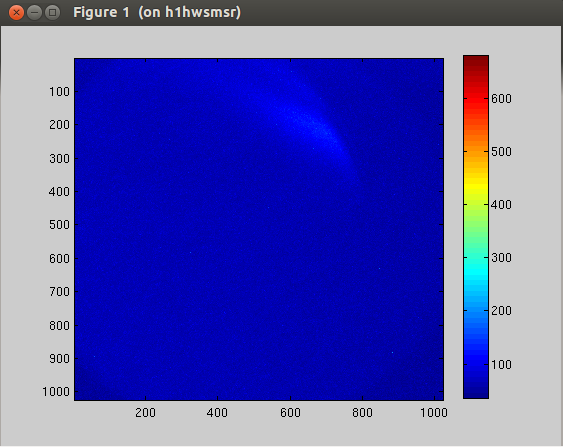The image size is (563, 447).
Task: Click the colorbar label 400
Action: 501,205
